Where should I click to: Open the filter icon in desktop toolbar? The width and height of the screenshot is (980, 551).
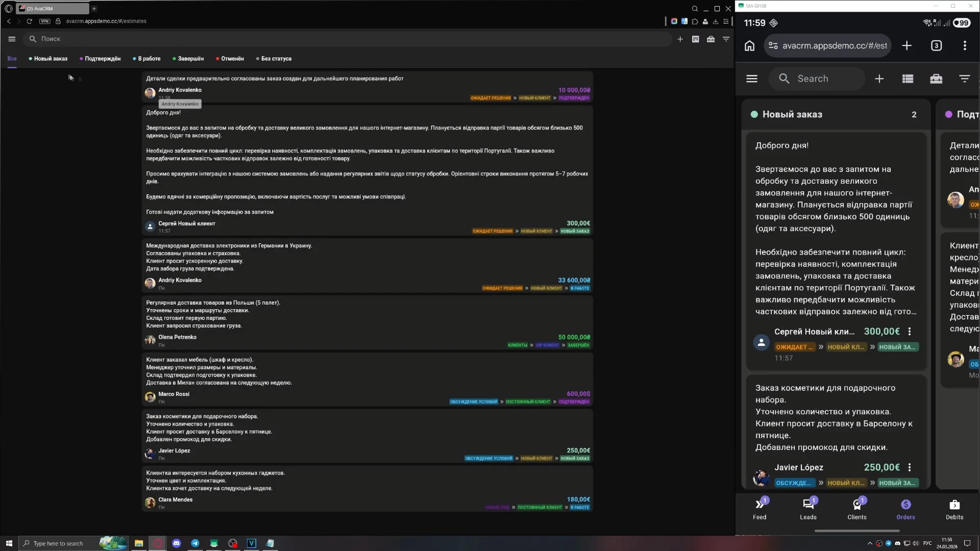(x=726, y=39)
